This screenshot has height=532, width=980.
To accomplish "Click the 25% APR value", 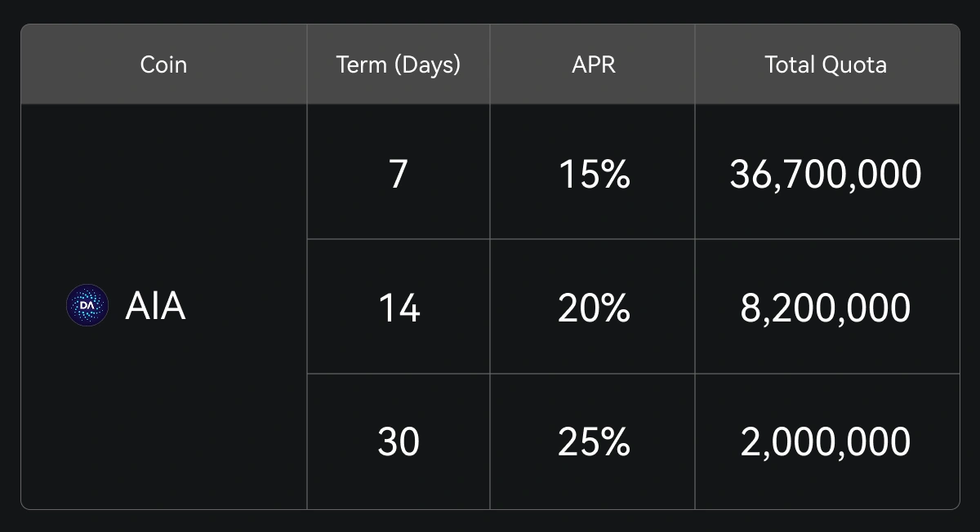I will pos(594,441).
